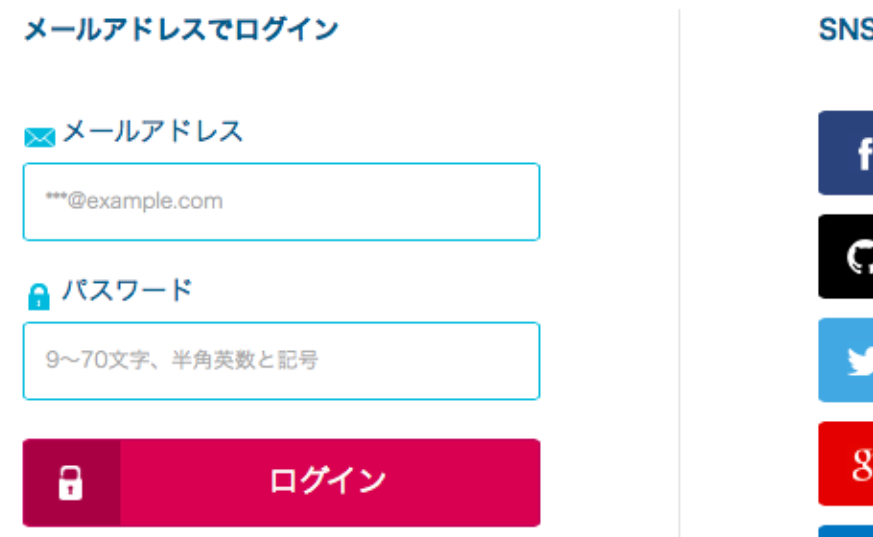This screenshot has height=537, width=873.
Task: Click the メールアドレス field label
Action: pyautogui.click(x=153, y=132)
